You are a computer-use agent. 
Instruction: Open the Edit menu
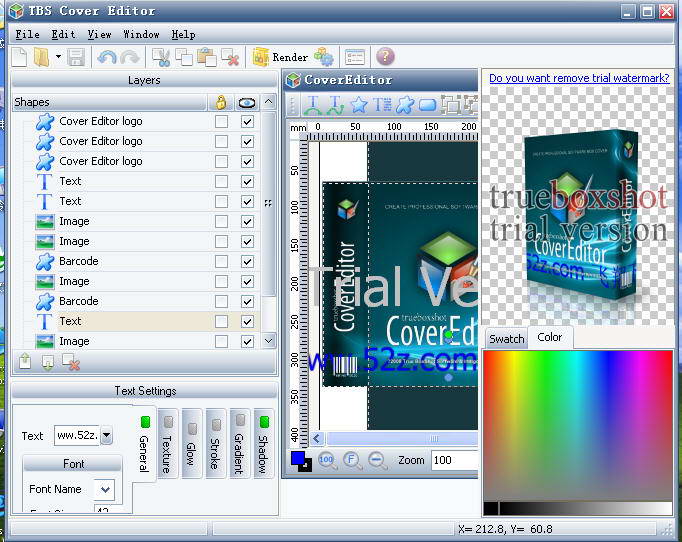(x=64, y=34)
